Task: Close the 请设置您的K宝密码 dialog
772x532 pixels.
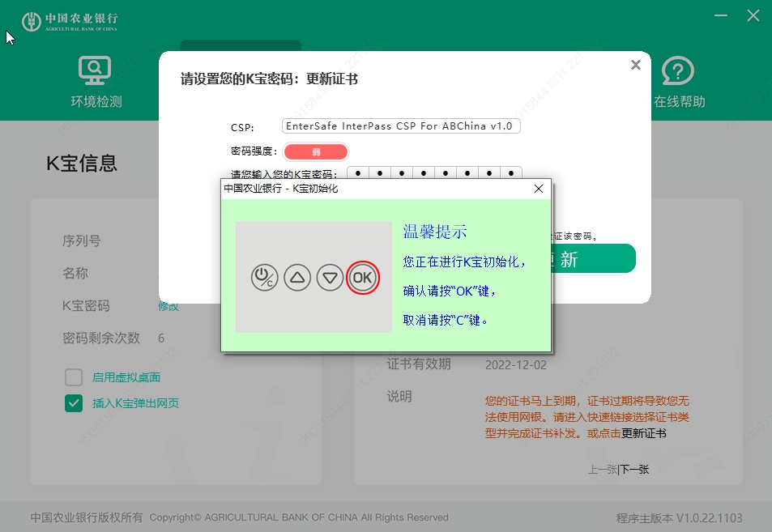Action: 636,65
